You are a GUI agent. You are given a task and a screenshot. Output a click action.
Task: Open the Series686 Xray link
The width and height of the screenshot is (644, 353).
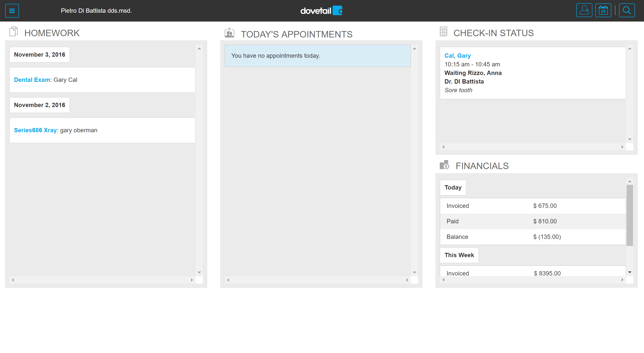point(35,130)
